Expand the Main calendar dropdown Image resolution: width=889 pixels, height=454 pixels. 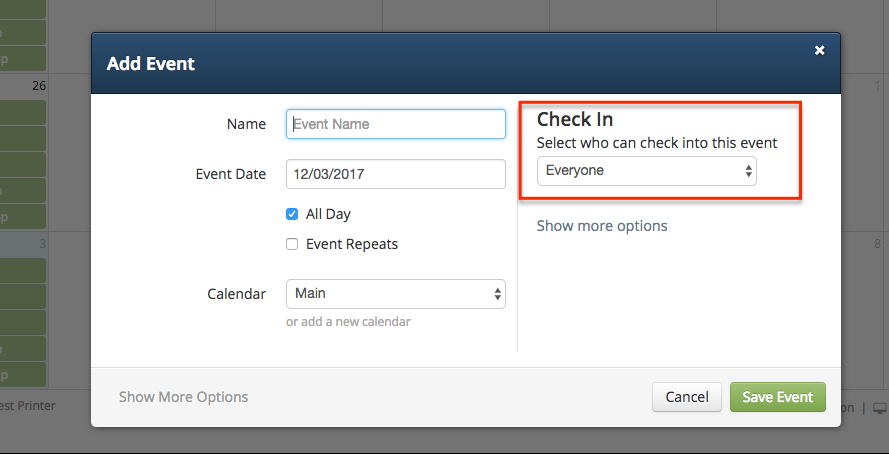tap(396, 294)
